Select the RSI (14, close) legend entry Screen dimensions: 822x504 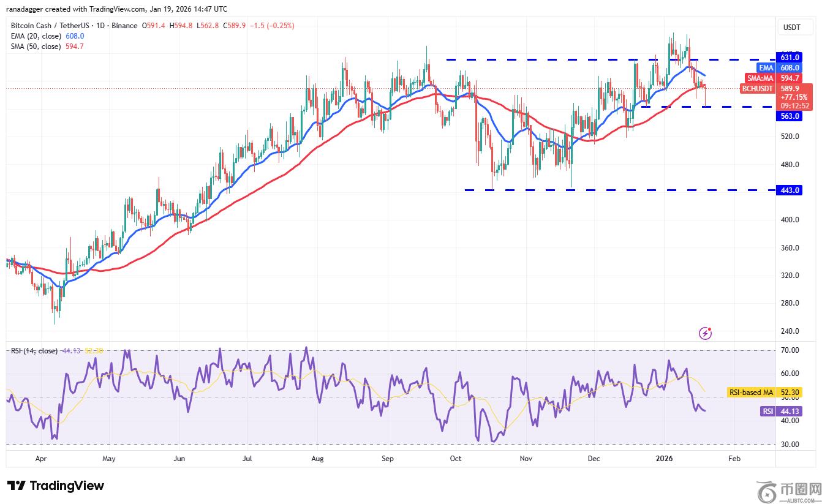[x=34, y=351]
